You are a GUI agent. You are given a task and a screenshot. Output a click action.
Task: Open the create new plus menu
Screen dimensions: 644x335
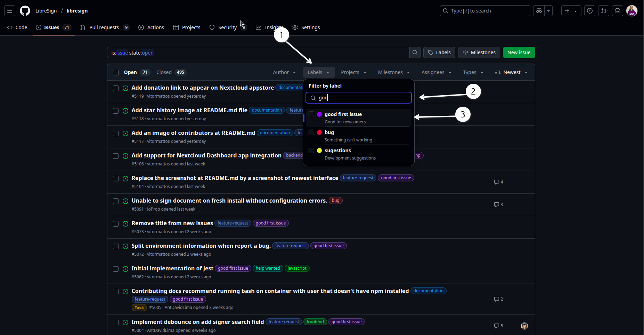coord(571,11)
